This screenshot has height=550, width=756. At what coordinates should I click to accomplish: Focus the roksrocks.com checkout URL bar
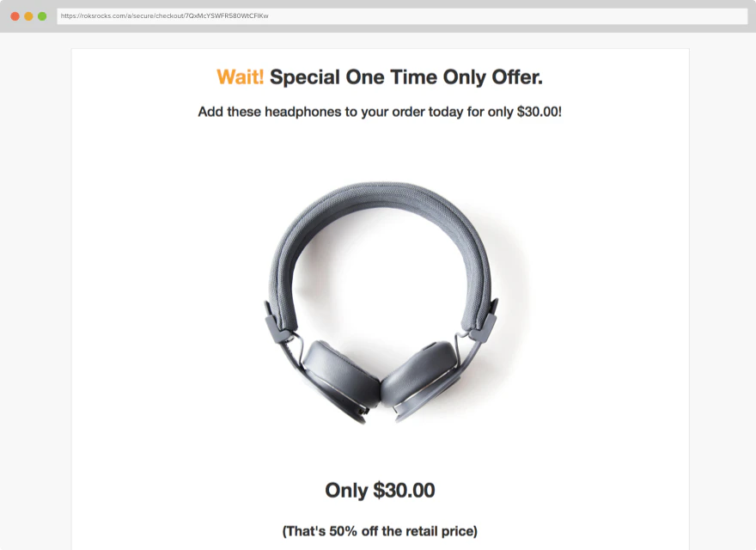pos(402,16)
